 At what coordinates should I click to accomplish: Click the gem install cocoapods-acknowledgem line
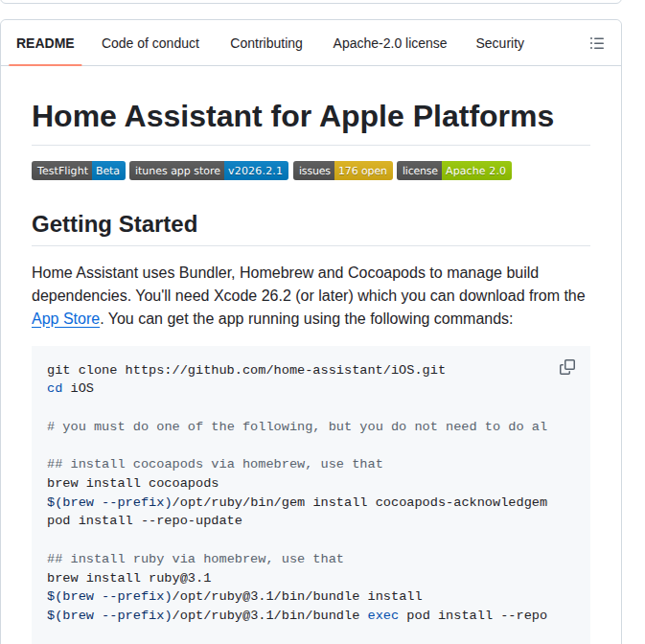pos(297,502)
